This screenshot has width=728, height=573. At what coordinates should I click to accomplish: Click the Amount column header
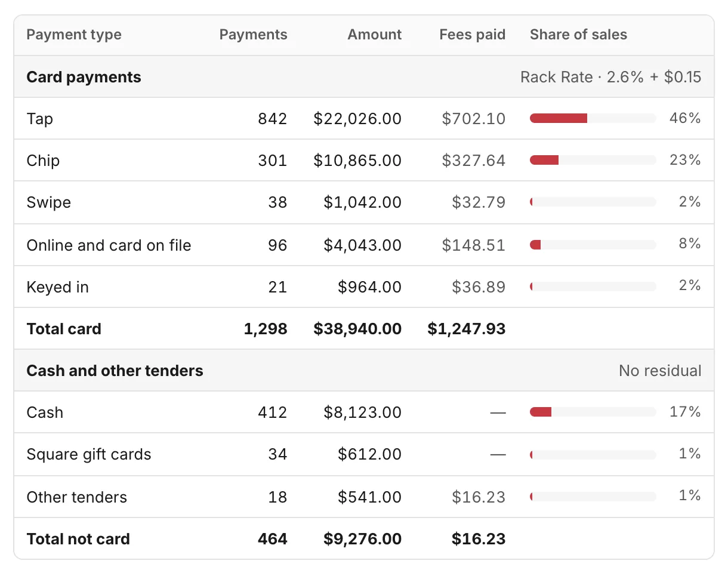coord(375,35)
